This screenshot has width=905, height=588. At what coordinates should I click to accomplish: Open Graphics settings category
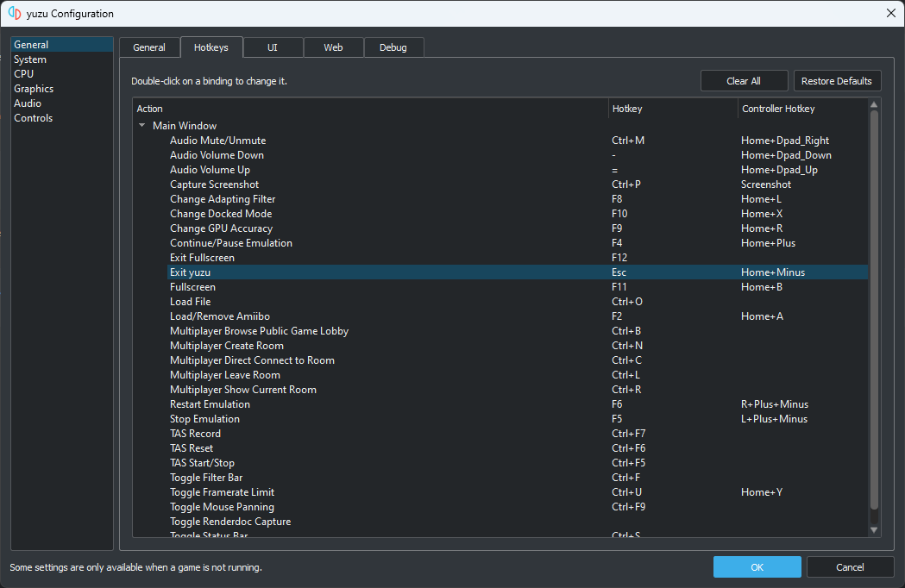coord(62,88)
